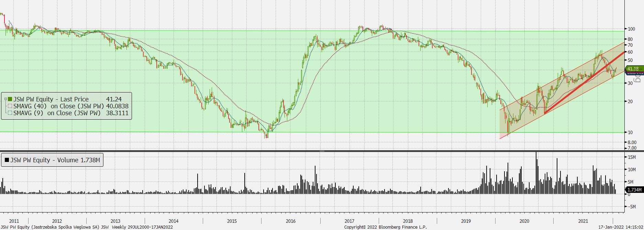Click the 10 label on price axis
Viewport: 644px width, 230px height.
630,132
